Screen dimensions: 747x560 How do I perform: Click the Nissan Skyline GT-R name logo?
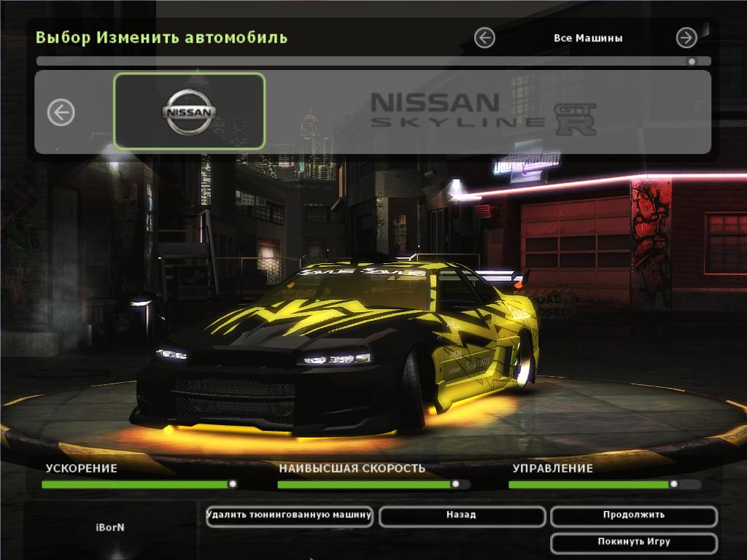[483, 114]
